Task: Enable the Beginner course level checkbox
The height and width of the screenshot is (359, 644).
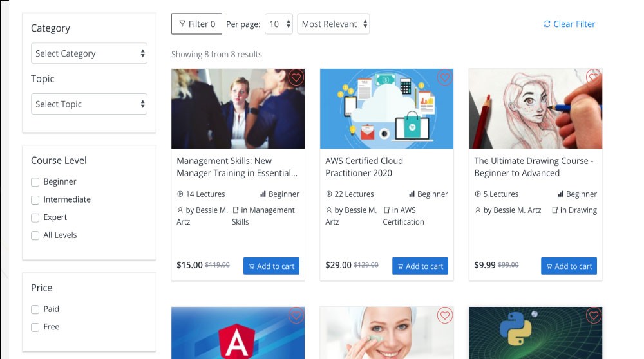Action: point(35,182)
